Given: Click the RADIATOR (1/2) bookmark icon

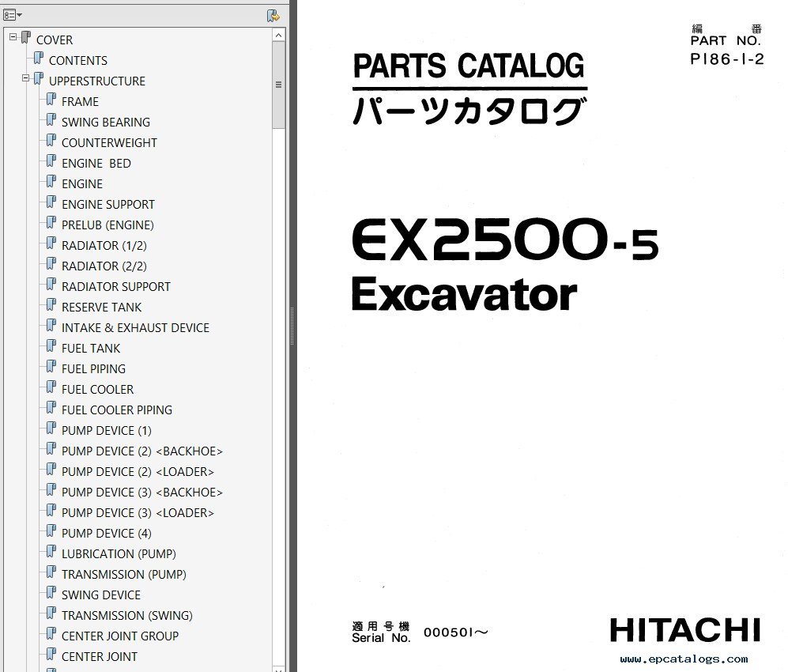Looking at the screenshot, I should tap(51, 244).
